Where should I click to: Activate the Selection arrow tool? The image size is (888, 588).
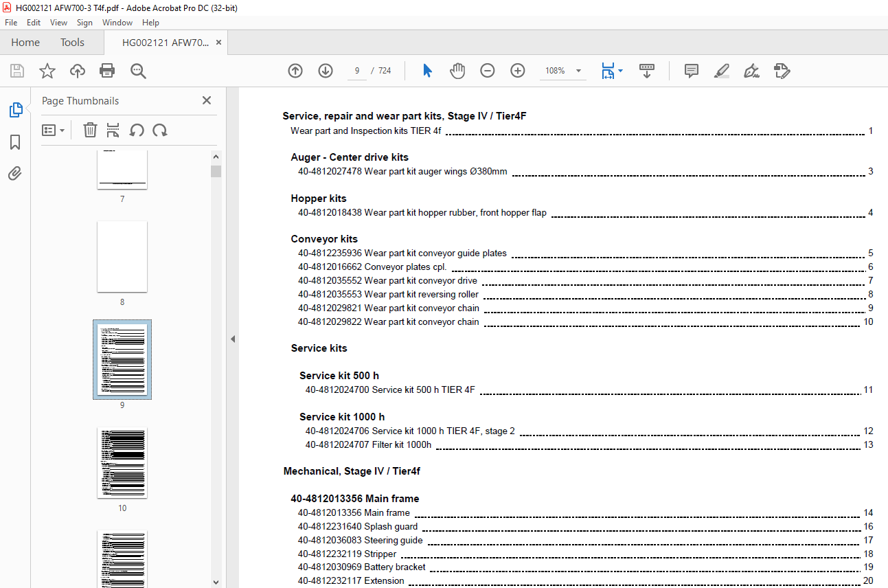click(427, 71)
